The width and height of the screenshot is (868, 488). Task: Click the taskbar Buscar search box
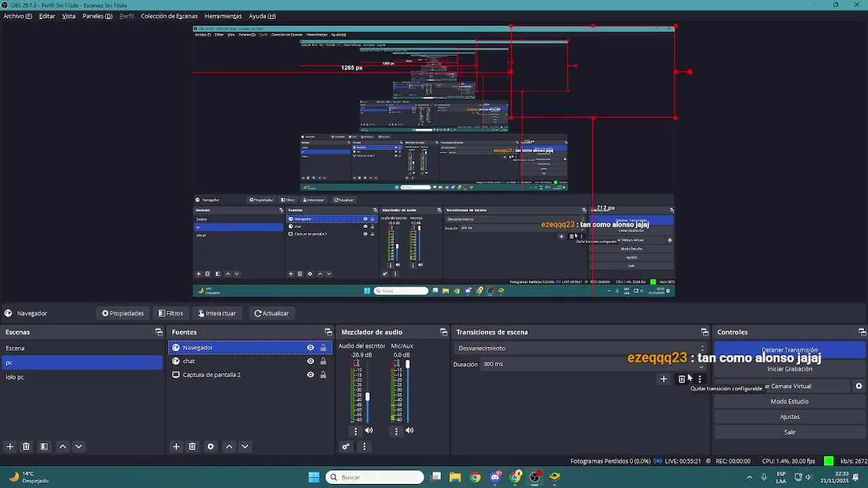[374, 477]
